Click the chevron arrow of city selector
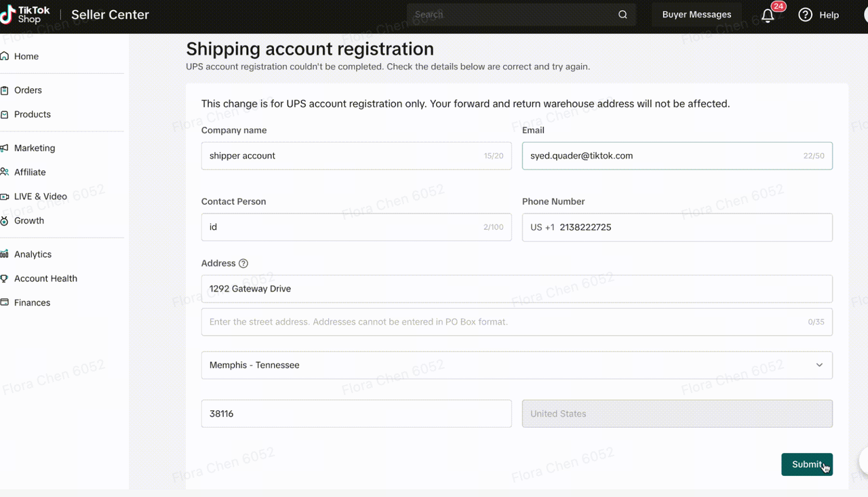This screenshot has height=497, width=868. click(x=819, y=365)
